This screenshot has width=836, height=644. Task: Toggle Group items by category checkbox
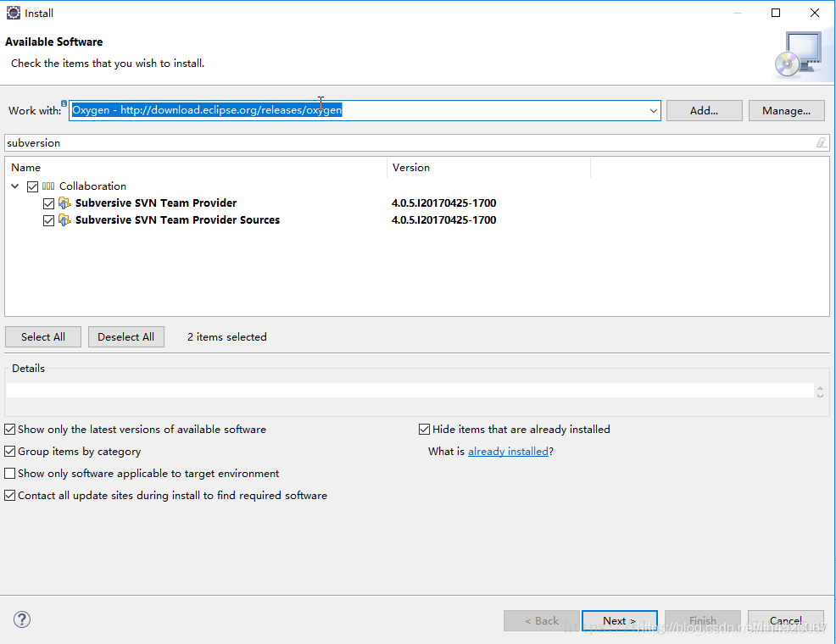coord(9,451)
